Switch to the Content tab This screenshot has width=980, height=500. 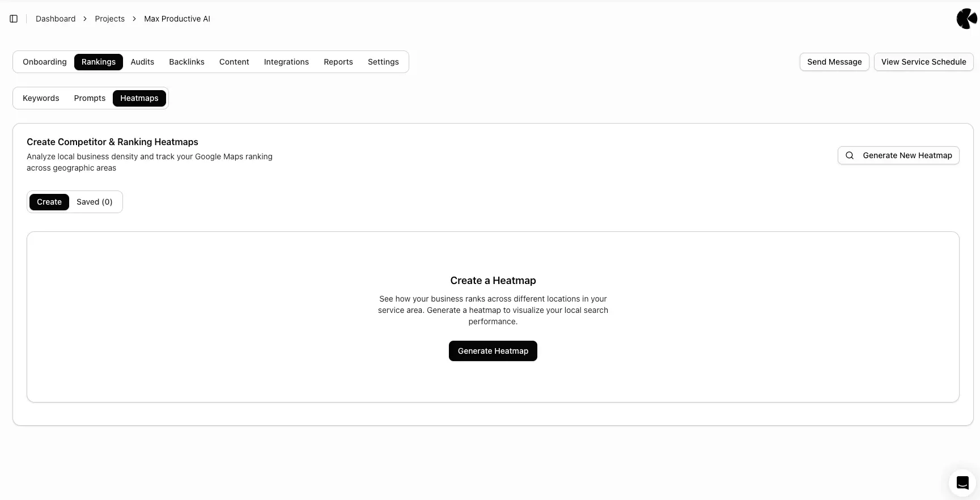click(234, 62)
